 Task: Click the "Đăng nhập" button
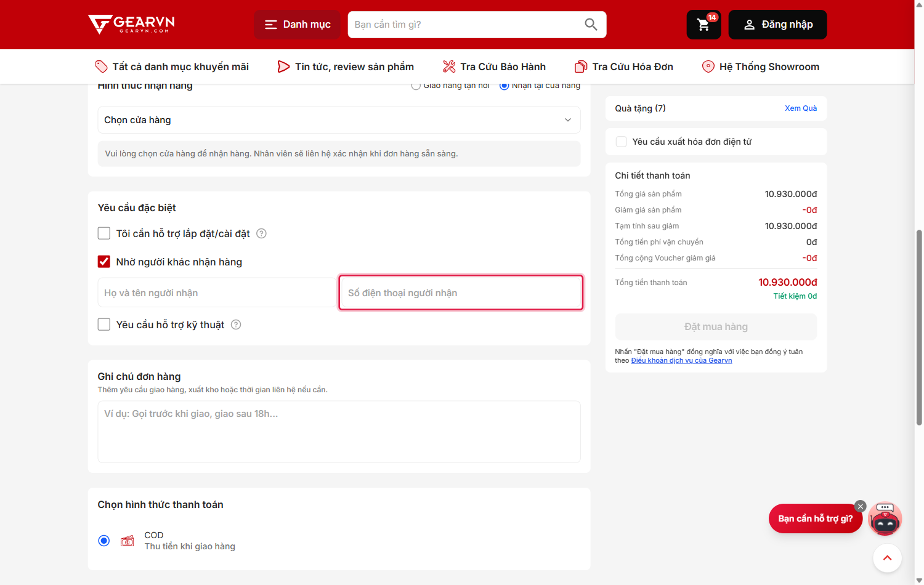tap(778, 25)
